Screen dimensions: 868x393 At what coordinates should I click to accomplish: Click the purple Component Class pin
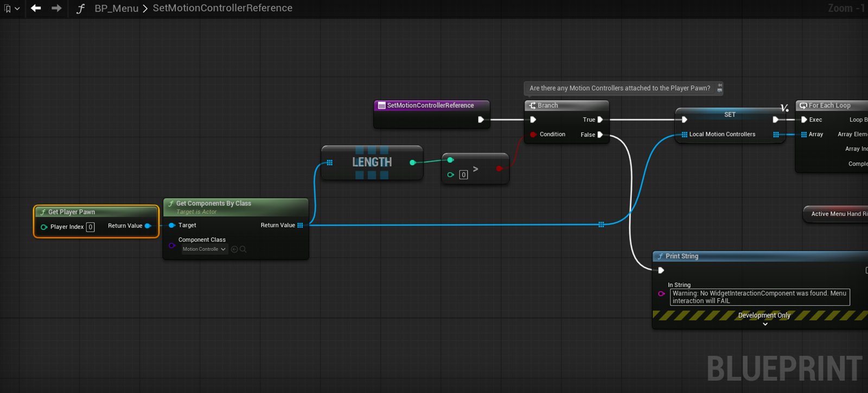pos(172,245)
